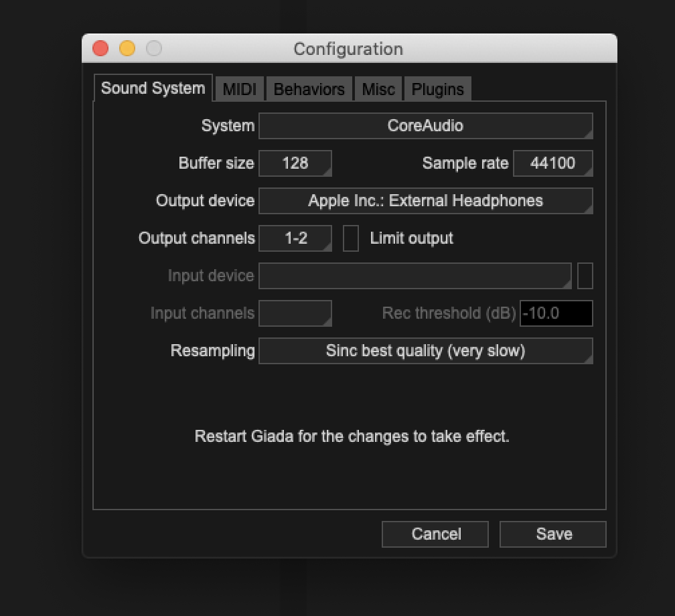Viewport: 675px width, 616px height.
Task: Open the Output device dropdown
Action: (427, 201)
